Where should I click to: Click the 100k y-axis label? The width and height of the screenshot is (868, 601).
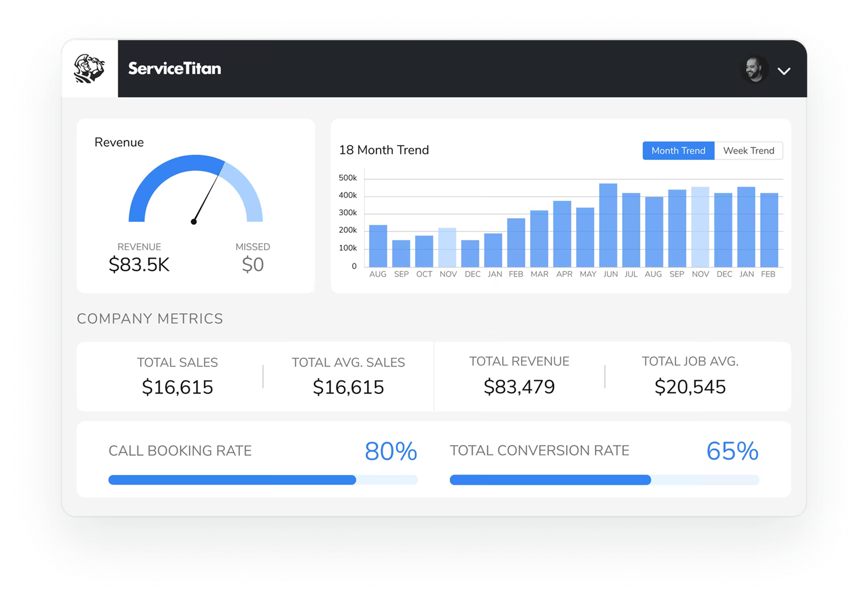[x=348, y=248]
